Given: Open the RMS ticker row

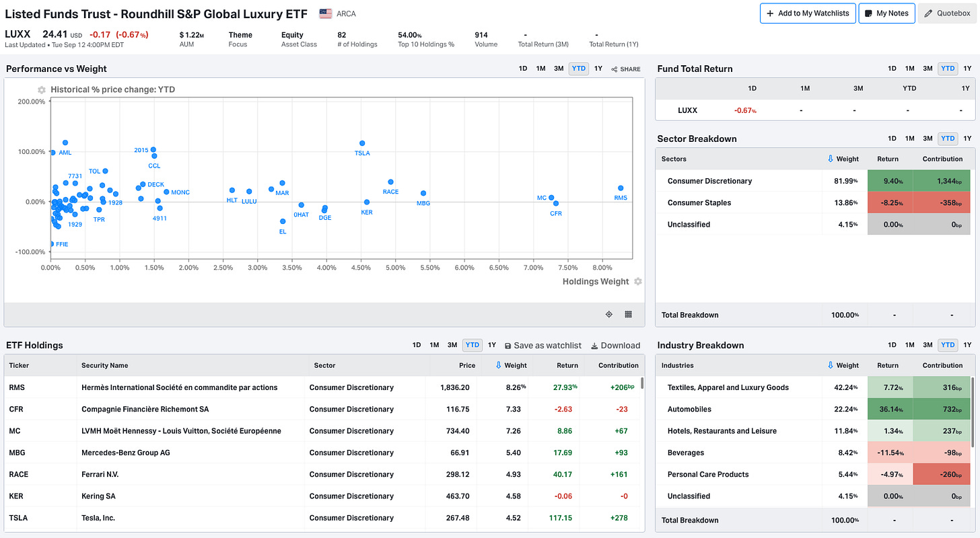Looking at the screenshot, I should coord(323,387).
